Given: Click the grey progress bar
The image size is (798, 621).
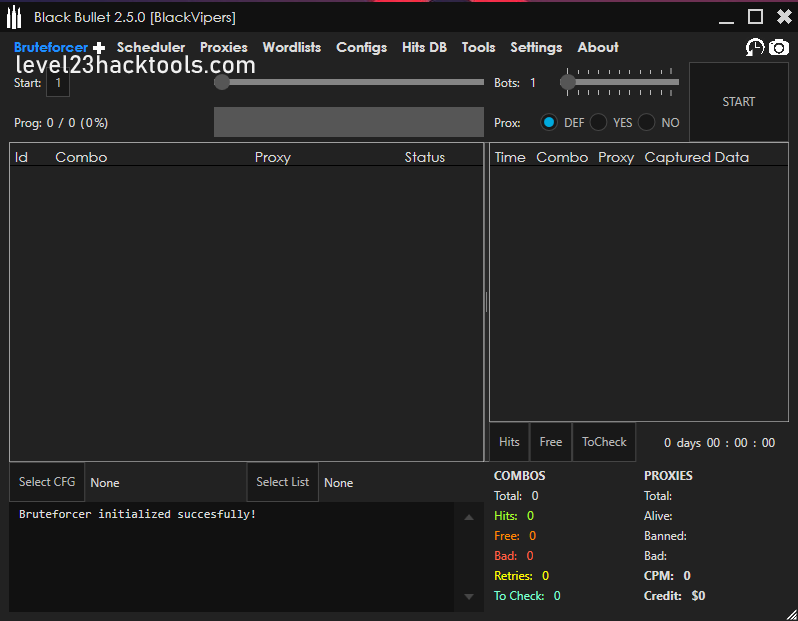Looking at the screenshot, I should tap(349, 122).
